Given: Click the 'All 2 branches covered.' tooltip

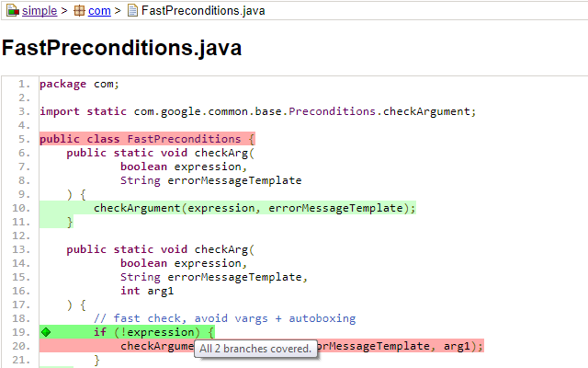Looking at the screenshot, I should click(255, 349).
